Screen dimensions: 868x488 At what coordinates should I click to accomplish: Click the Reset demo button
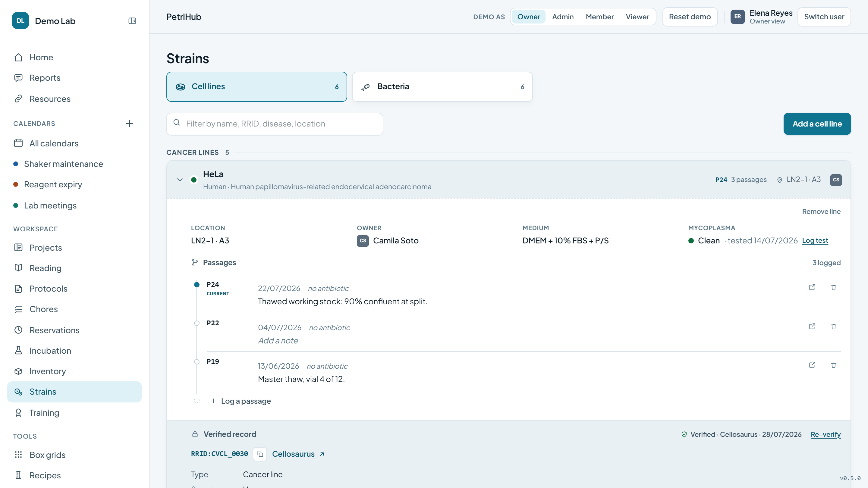[x=690, y=17]
